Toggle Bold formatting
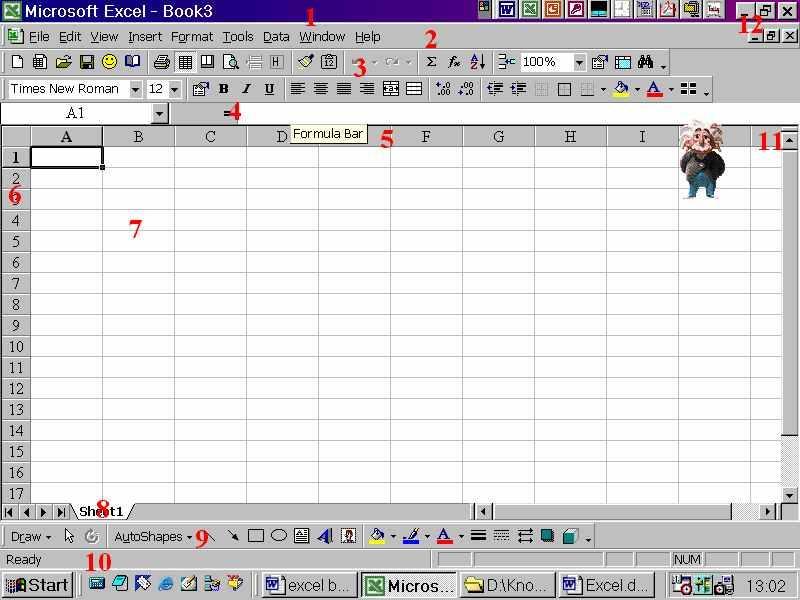The height and width of the screenshot is (600, 800). coord(223,89)
